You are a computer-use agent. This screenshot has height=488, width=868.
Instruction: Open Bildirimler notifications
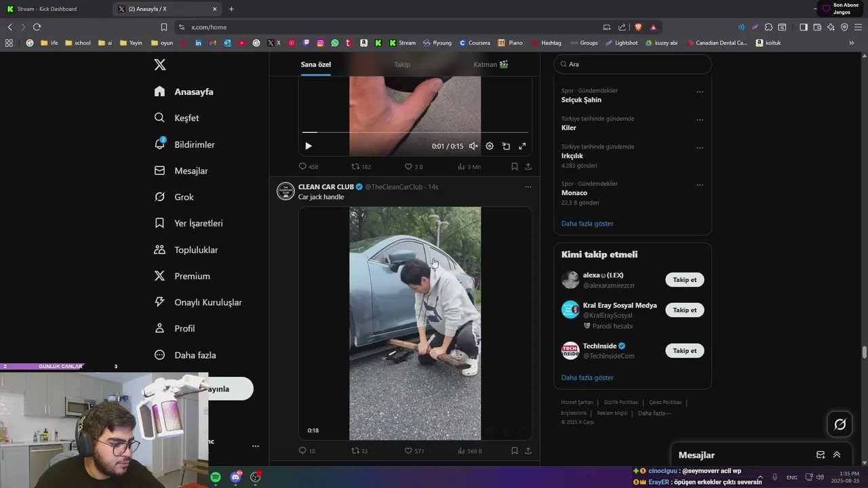184,144
